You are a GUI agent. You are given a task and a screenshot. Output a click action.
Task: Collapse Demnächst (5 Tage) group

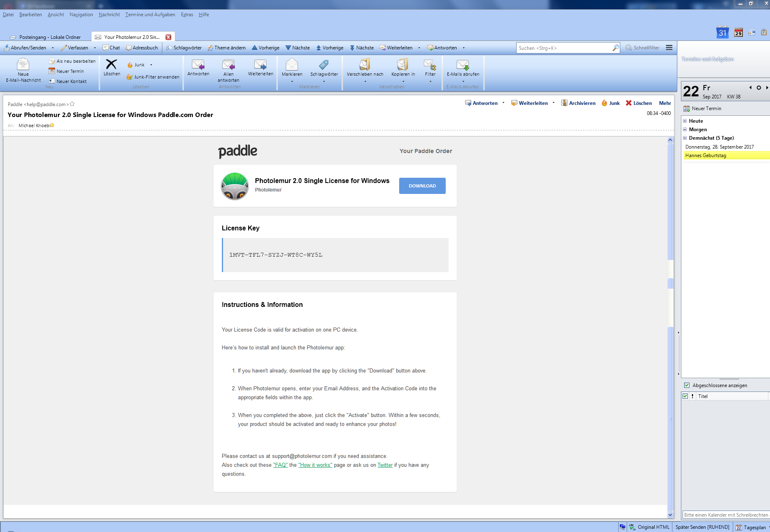tap(685, 138)
